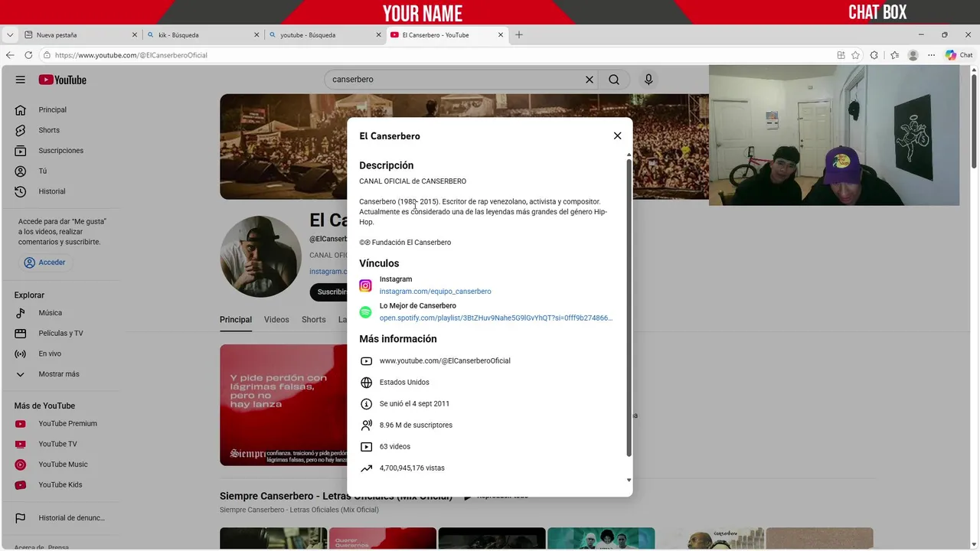Open browser settings ellipsis menu

click(932, 55)
